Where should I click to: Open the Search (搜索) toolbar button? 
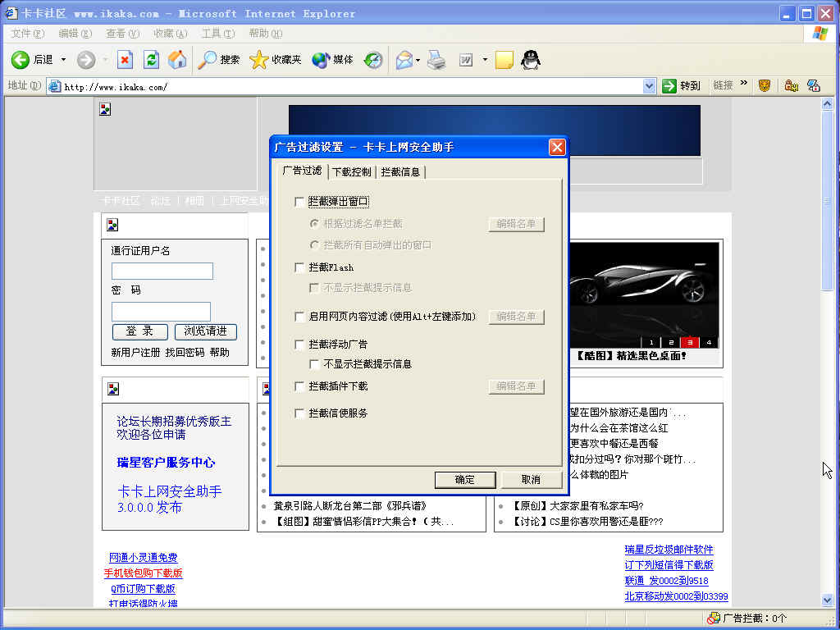218,59
